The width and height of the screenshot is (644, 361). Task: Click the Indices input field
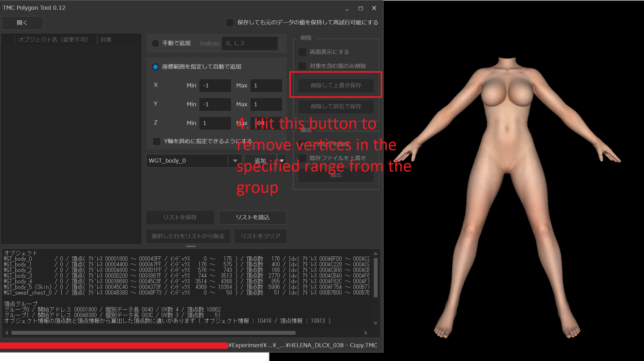250,43
